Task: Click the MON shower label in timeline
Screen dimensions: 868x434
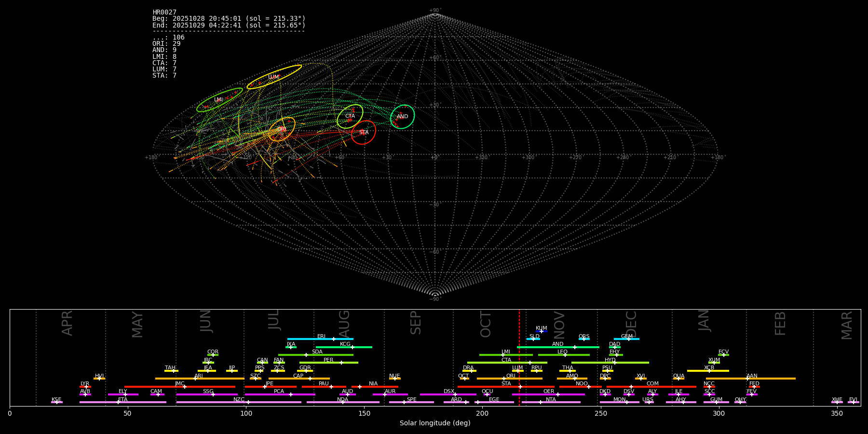Action: click(620, 400)
